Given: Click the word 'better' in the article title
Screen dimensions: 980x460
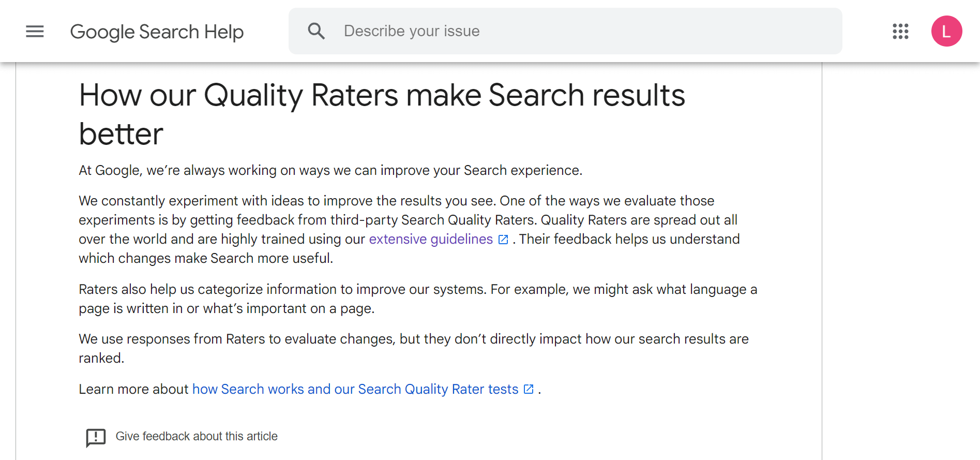Looking at the screenshot, I should 121,135.
